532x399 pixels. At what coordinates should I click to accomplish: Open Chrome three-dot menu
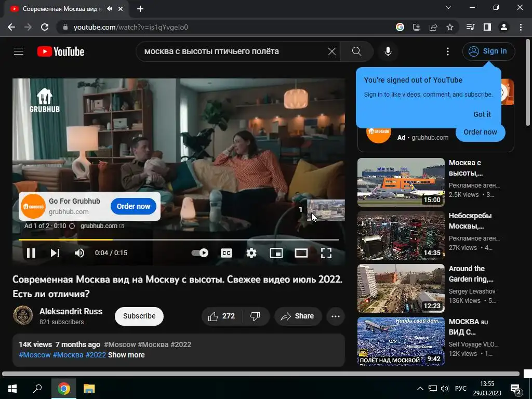[x=521, y=27]
